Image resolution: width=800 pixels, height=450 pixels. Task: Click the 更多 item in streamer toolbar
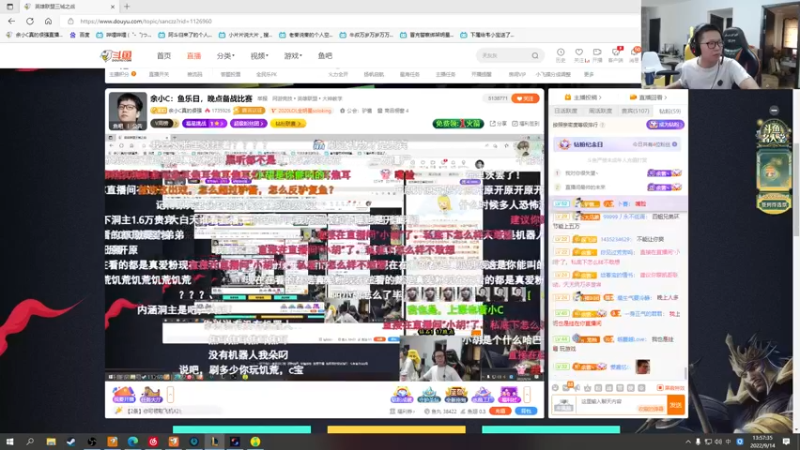(589, 74)
